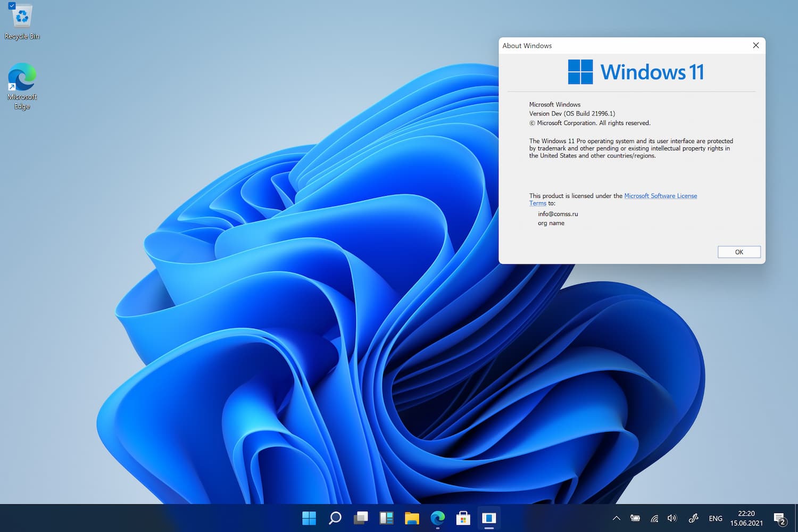
Task: Click OK in About Windows dialog
Action: (x=739, y=252)
